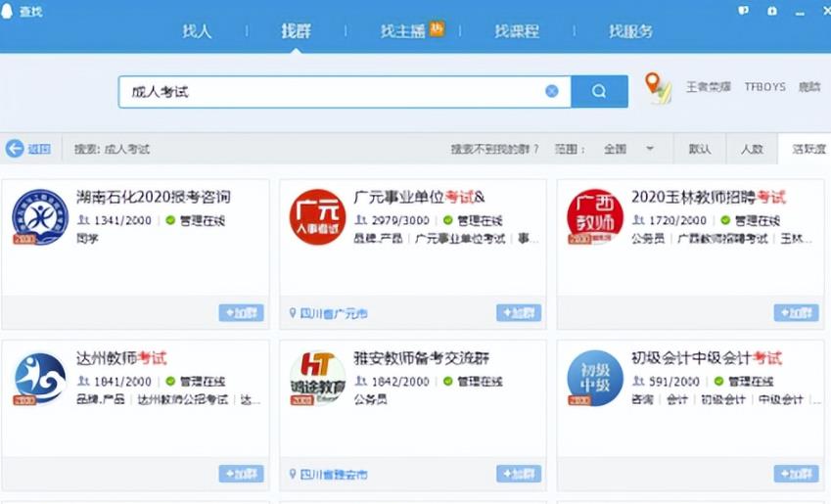This screenshot has height=504, width=831.
Task: Sort results by 活跃度
Action: coord(808,149)
